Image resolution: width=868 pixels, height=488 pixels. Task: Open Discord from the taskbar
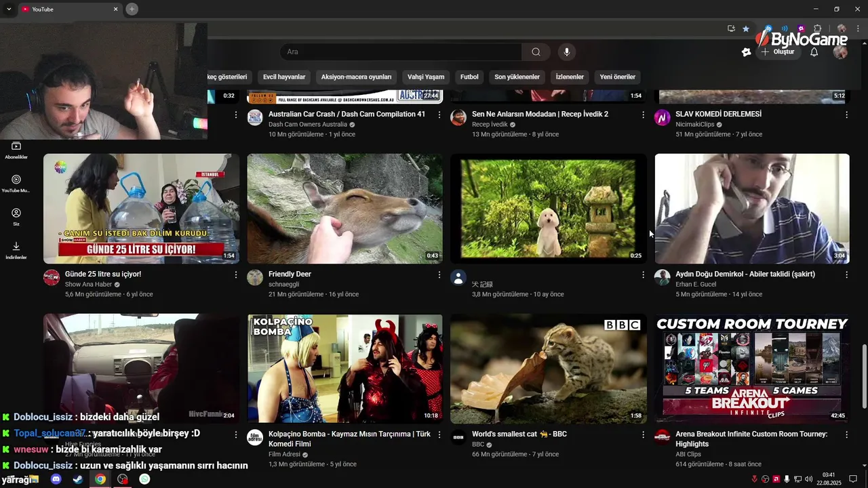pyautogui.click(x=56, y=479)
